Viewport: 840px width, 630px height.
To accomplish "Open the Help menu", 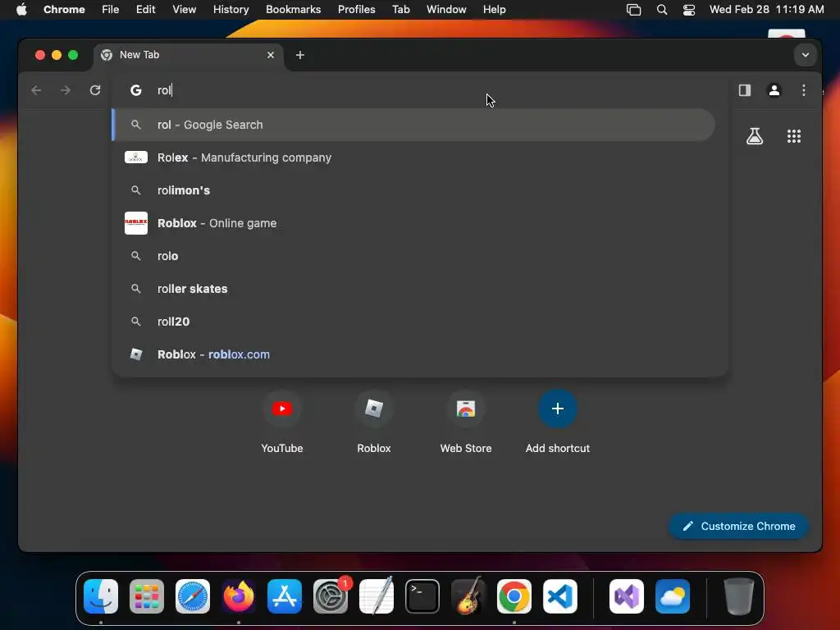I will pyautogui.click(x=494, y=9).
